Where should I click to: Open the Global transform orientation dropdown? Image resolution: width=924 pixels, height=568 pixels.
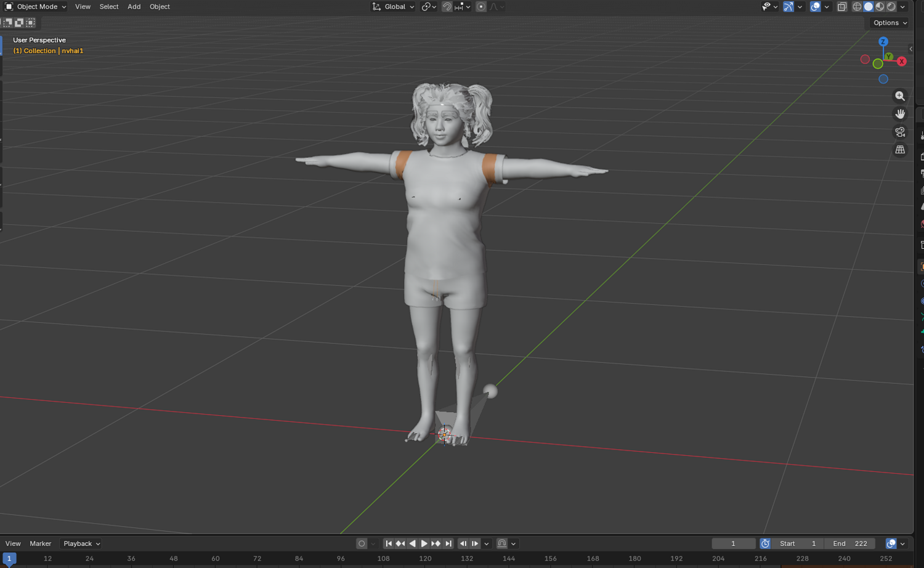click(393, 7)
